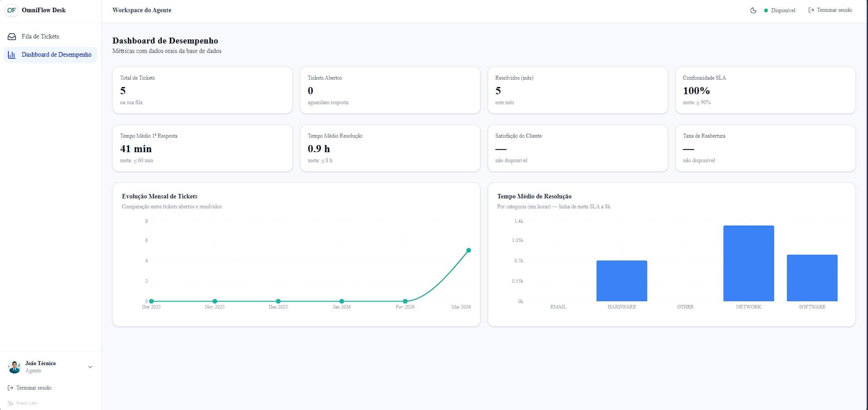Click Terminar sessão in the sidebar footer
Screen dimensions: 868x410
tap(34, 388)
